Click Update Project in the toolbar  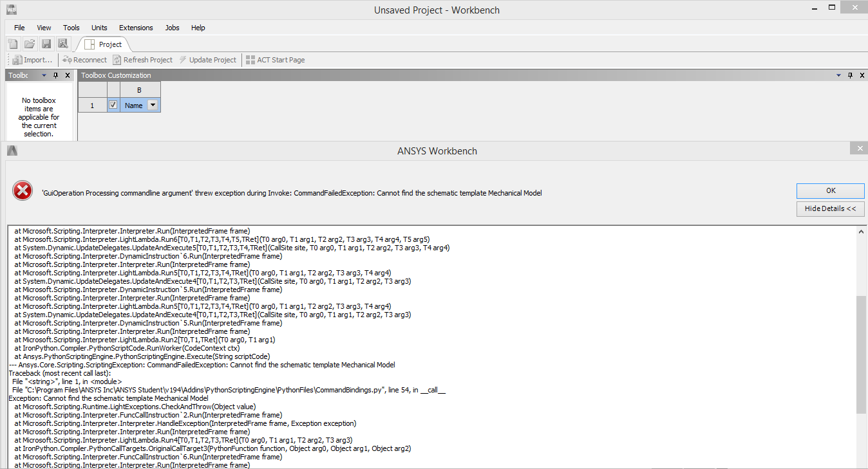(x=207, y=60)
